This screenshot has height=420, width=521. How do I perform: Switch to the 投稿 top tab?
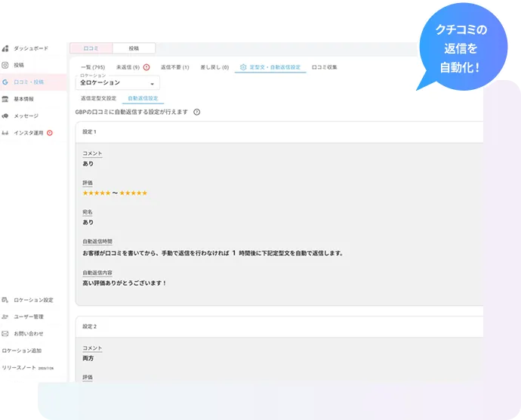pyautogui.click(x=134, y=48)
